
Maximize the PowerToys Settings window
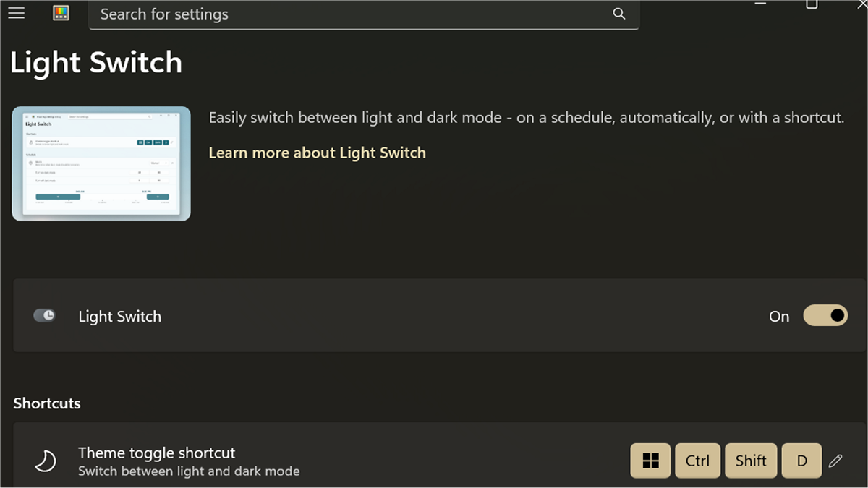click(812, 4)
